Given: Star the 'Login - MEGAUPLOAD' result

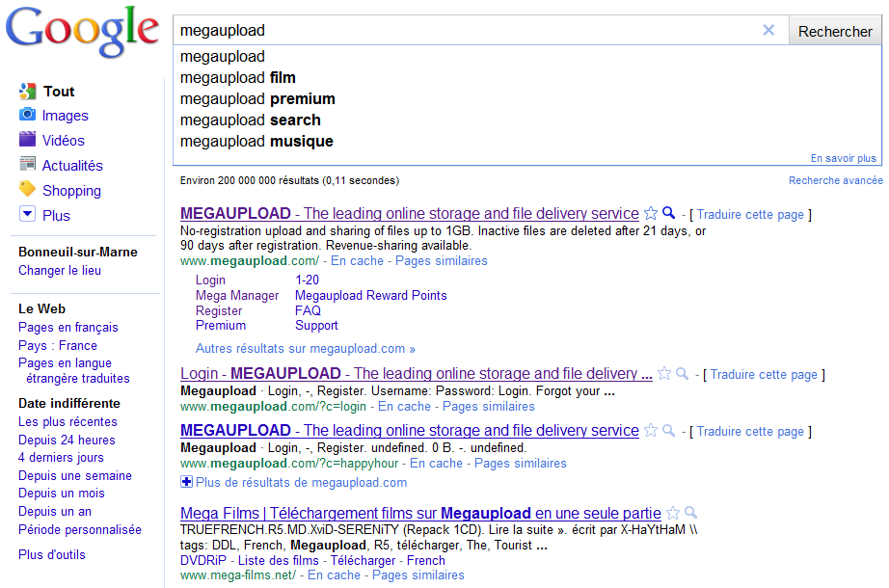Looking at the screenshot, I should pyautogui.click(x=664, y=373).
